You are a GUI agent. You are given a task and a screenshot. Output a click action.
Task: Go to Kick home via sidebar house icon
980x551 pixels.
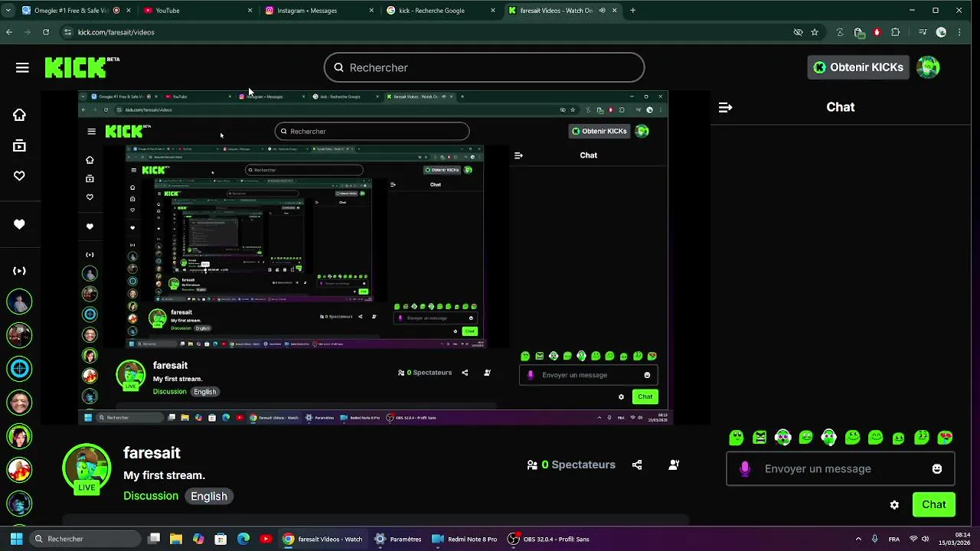[x=19, y=115]
